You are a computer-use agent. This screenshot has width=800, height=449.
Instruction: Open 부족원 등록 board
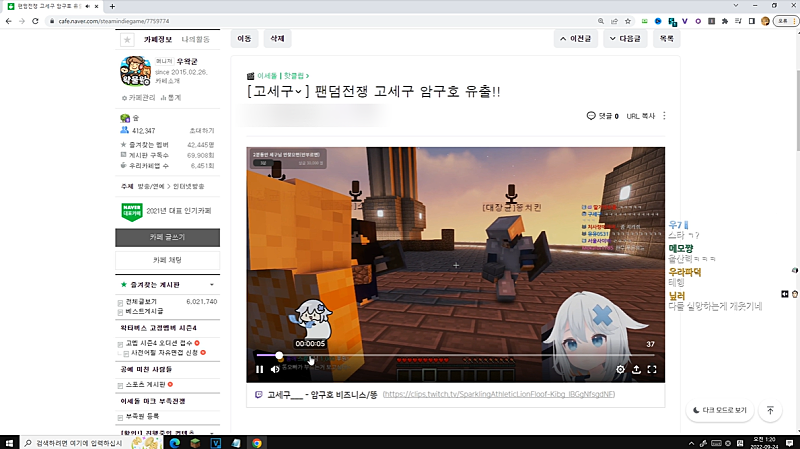tap(142, 416)
